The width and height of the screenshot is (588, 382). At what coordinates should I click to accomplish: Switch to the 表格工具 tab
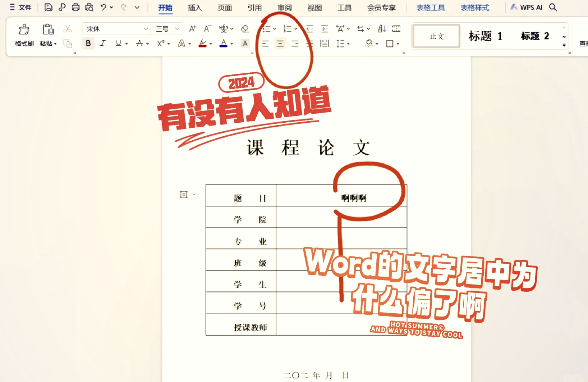[x=431, y=8]
